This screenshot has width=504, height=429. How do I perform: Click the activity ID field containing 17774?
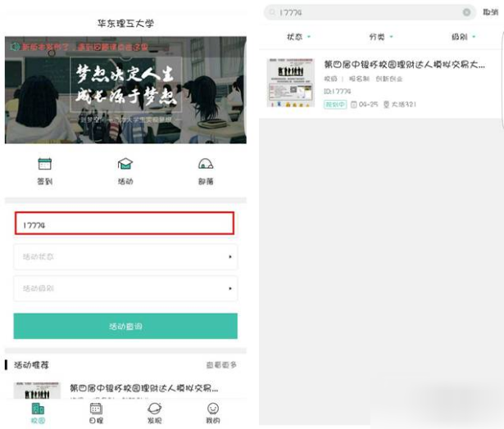(x=125, y=224)
